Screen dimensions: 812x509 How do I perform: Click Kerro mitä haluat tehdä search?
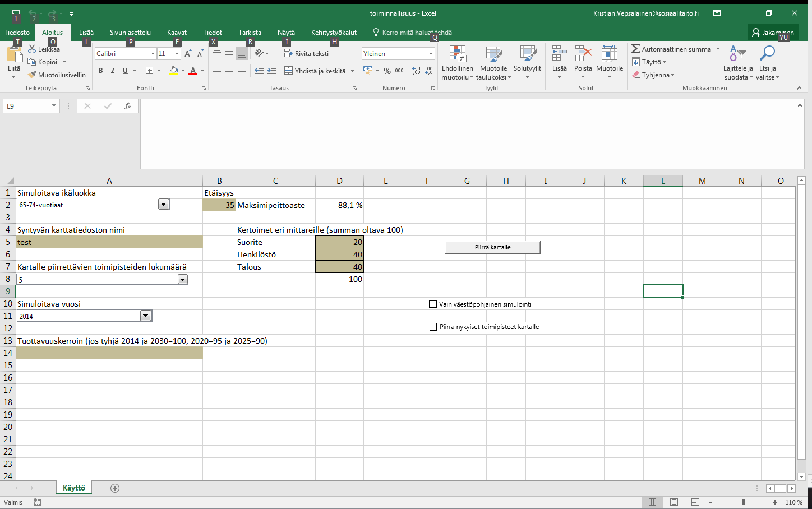pyautogui.click(x=412, y=33)
